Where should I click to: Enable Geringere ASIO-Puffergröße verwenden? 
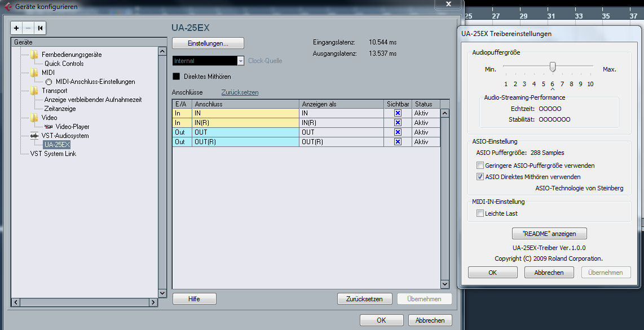(480, 166)
